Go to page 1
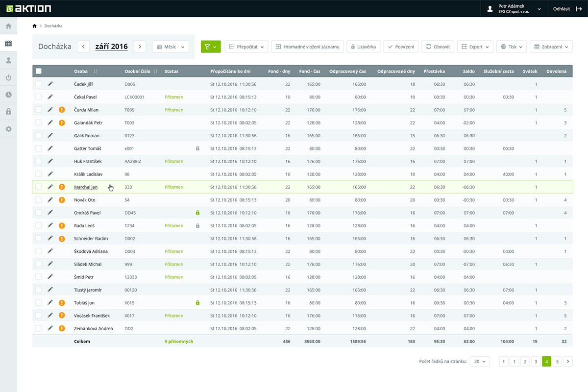 click(x=514, y=362)
